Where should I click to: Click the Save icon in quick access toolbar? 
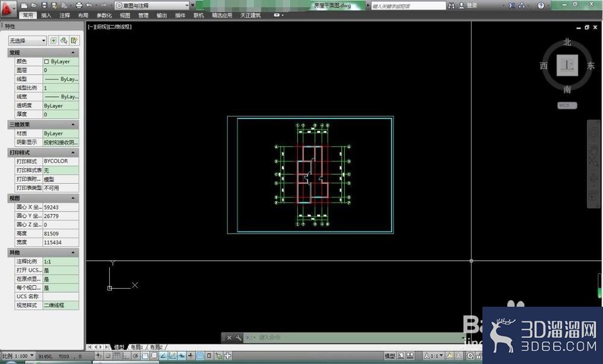(44, 5)
